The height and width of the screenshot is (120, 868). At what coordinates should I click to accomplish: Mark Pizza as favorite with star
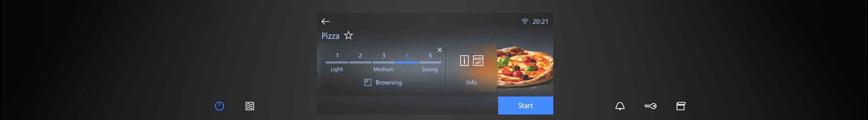(348, 35)
